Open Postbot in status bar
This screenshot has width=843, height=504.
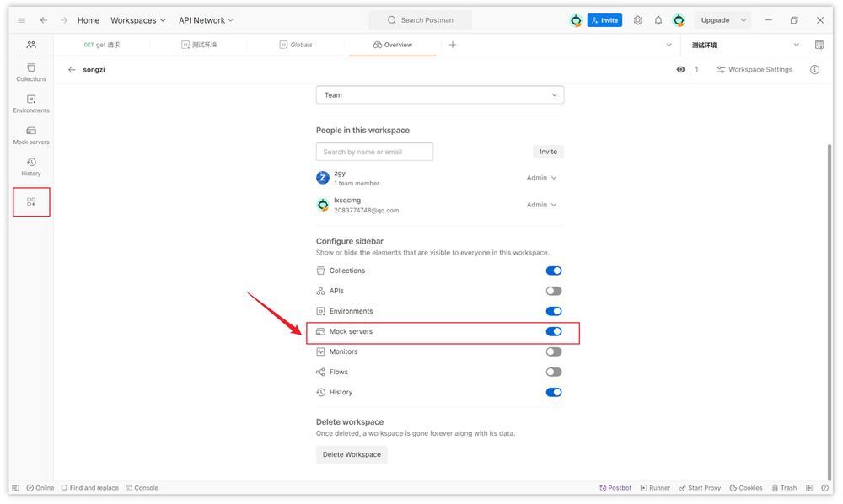pos(615,488)
